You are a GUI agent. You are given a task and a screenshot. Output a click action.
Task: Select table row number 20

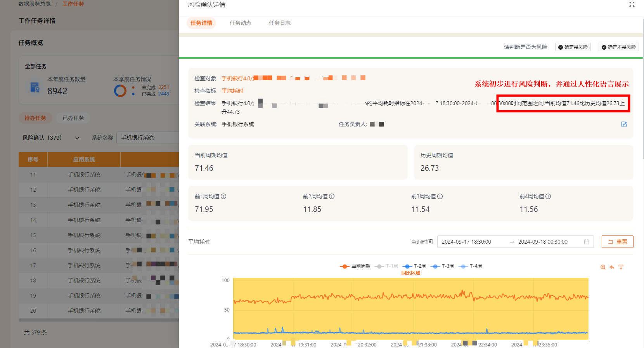pos(99,311)
